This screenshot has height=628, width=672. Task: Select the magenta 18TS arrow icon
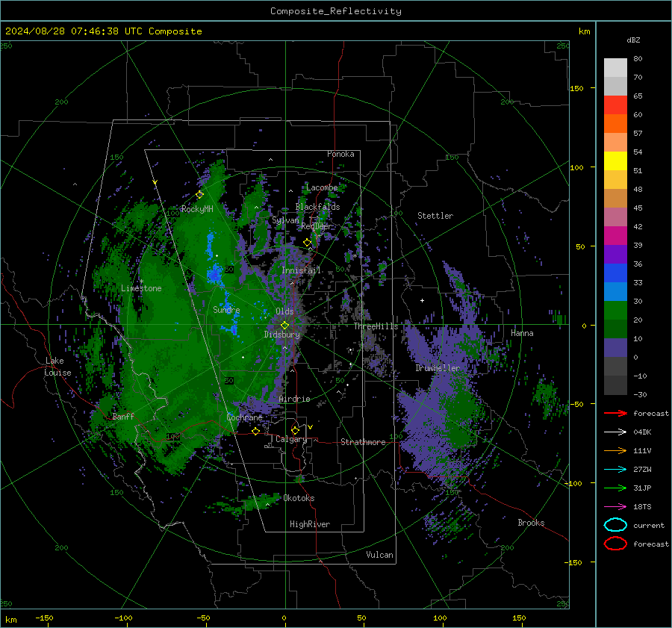pyautogui.click(x=615, y=507)
